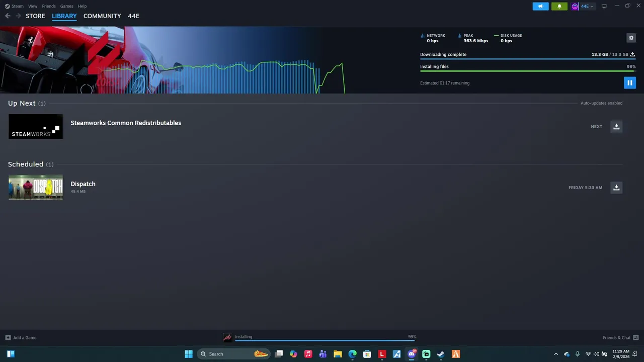Open the 44E profile tab
Viewport: 644px width, 362px height.
[x=133, y=16]
